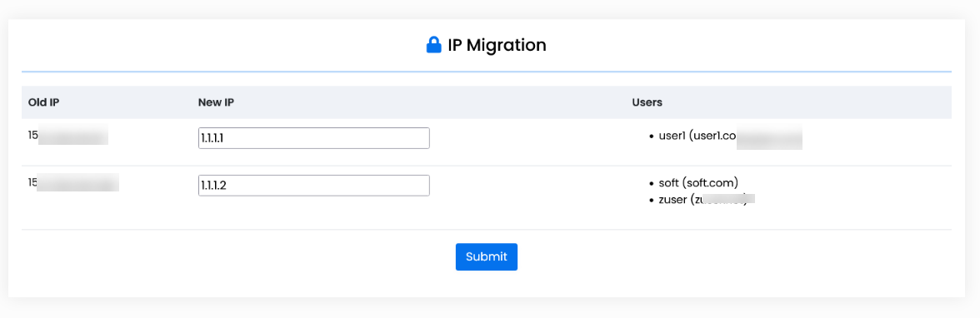The width and height of the screenshot is (980, 318).
Task: Click the blue lock icon beside IP Migration
Action: (x=433, y=45)
